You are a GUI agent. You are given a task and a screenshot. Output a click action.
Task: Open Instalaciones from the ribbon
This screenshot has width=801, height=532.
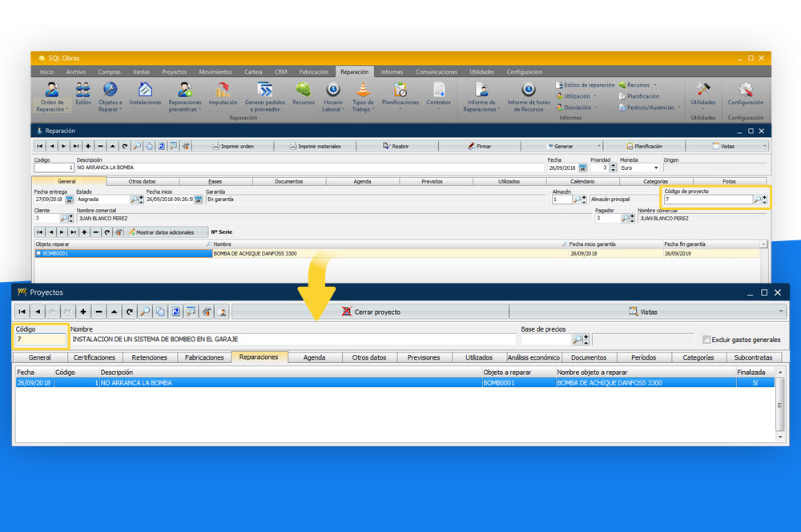pyautogui.click(x=145, y=90)
